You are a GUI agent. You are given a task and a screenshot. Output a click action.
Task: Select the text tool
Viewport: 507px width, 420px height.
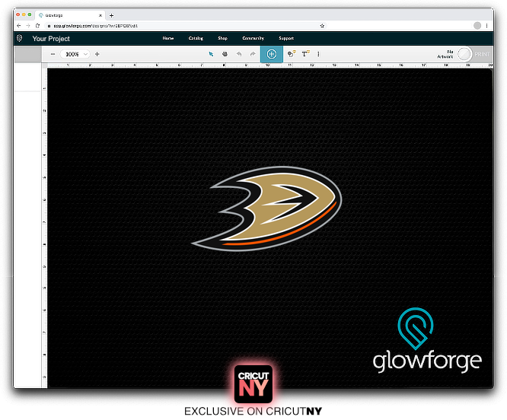(305, 54)
